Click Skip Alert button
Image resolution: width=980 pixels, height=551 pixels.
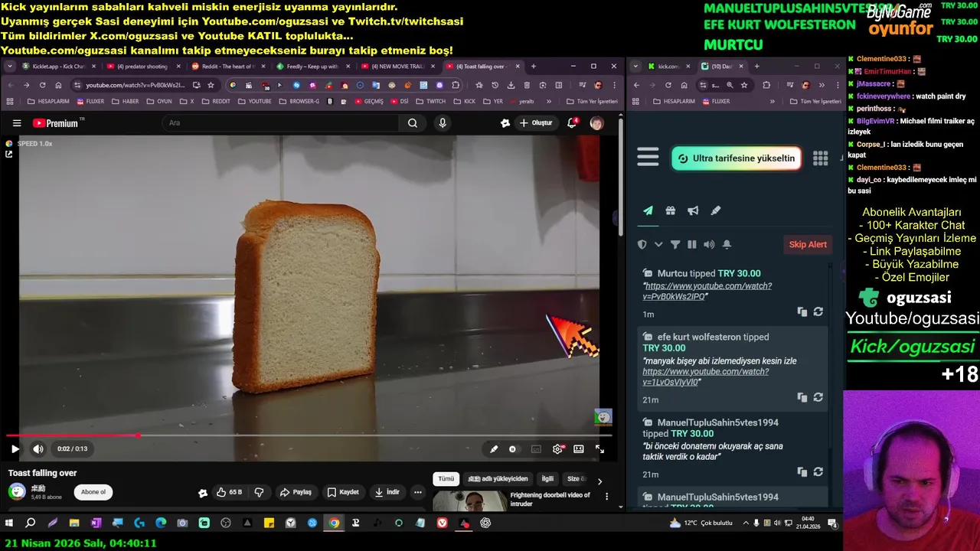pyautogui.click(x=808, y=244)
